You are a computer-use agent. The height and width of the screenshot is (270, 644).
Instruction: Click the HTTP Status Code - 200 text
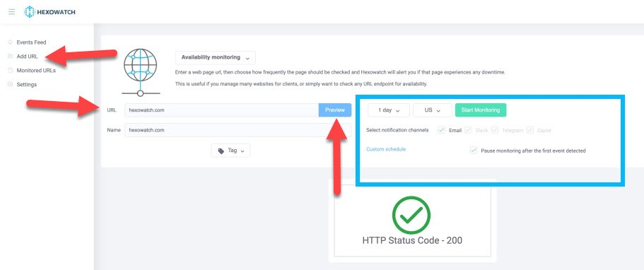pyautogui.click(x=412, y=240)
